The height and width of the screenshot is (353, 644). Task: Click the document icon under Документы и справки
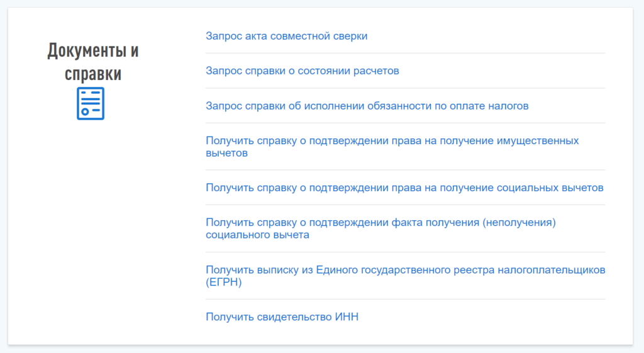tap(91, 103)
